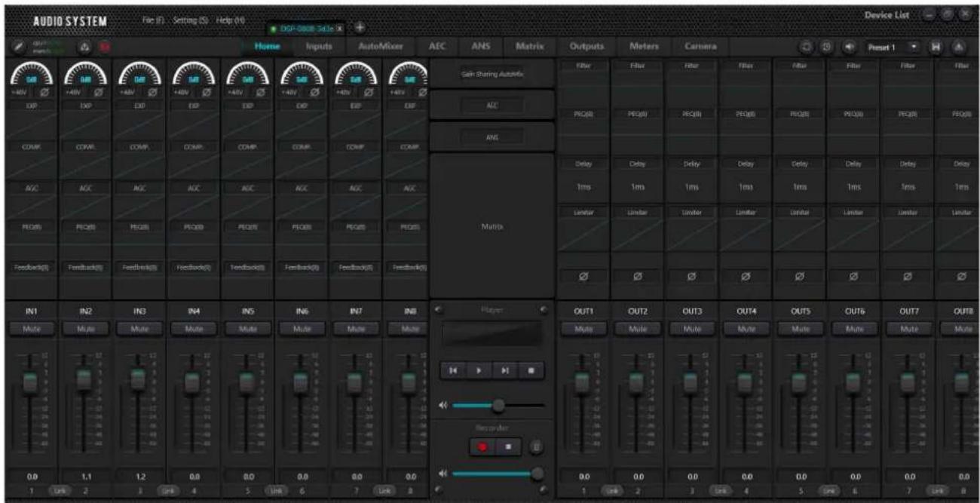Viewport: 980px width, 503px height.
Task: Toggle phase invert on OUT6
Action: coord(854,277)
